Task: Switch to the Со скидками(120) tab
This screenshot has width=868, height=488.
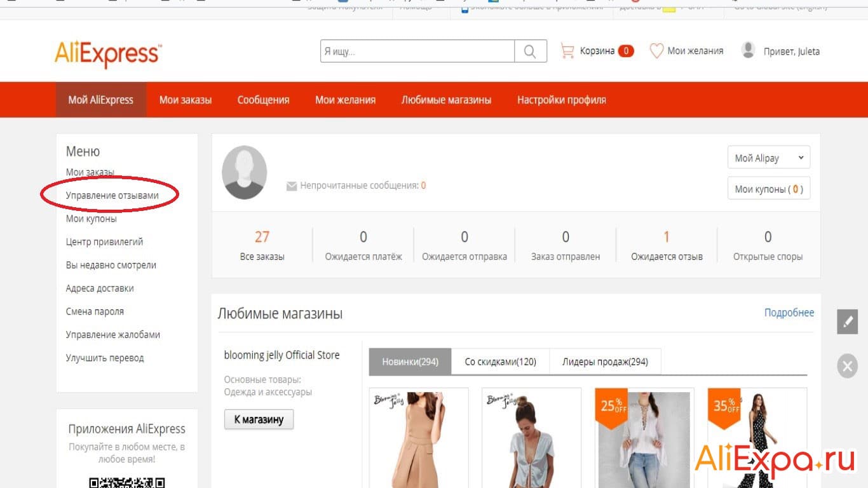Action: pyautogui.click(x=501, y=362)
